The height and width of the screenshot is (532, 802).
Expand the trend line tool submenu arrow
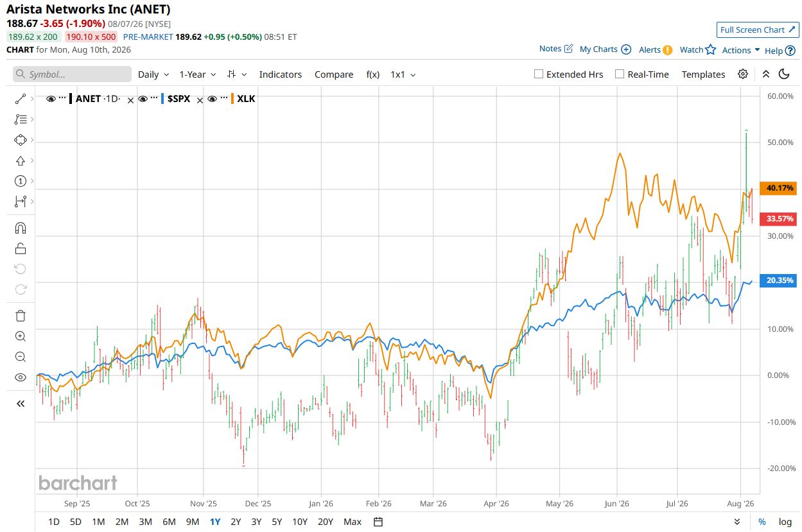[x=32, y=99]
